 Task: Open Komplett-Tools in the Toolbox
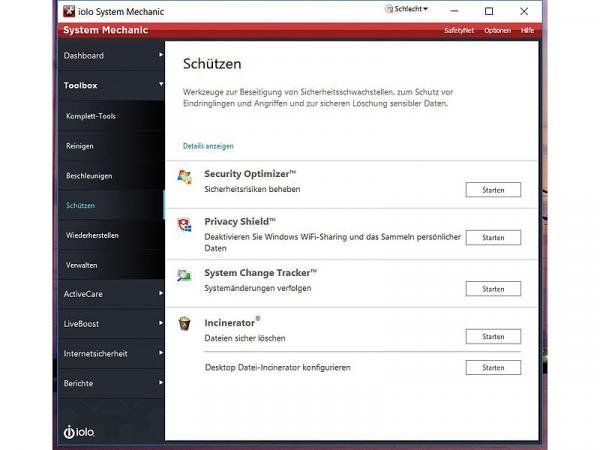click(111, 116)
